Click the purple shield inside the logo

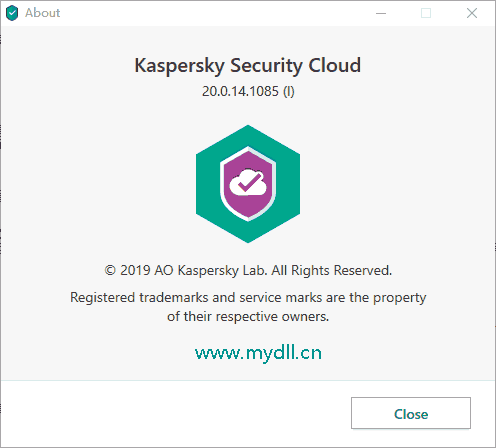coord(248,184)
